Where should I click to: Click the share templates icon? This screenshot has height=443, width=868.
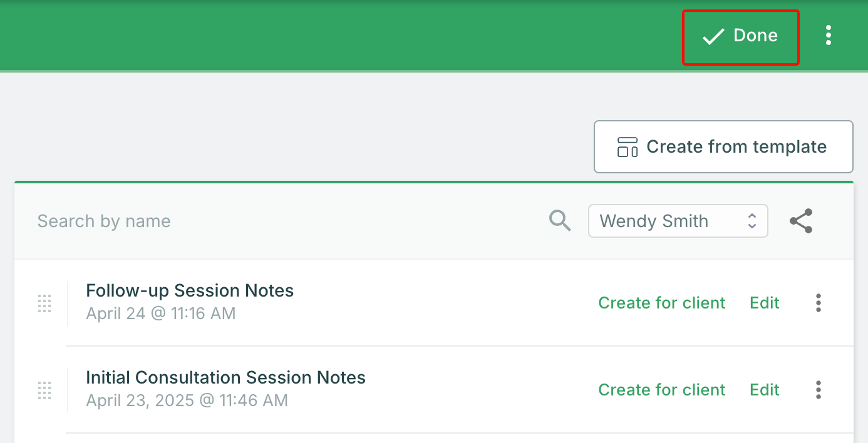pos(801,221)
